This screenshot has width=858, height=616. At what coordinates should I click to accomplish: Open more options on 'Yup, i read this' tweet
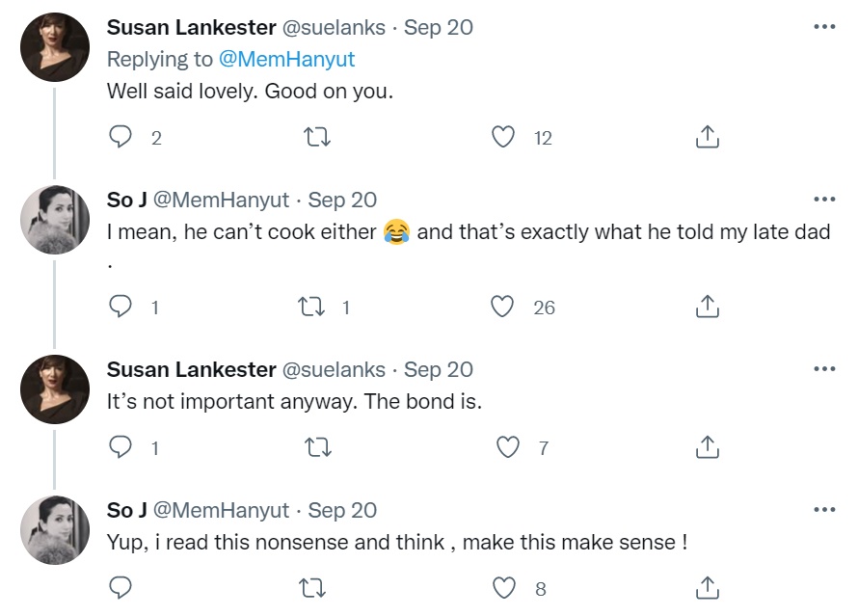click(x=824, y=509)
